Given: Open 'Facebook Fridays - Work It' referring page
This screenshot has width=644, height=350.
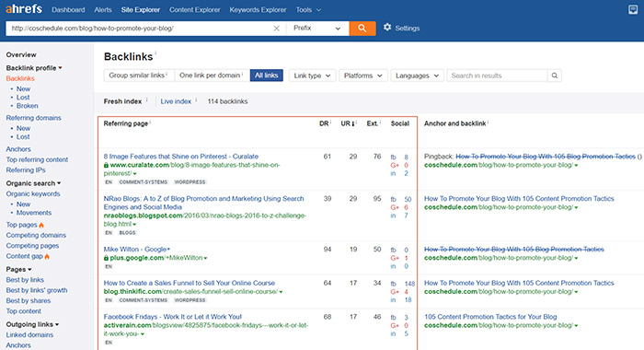Looking at the screenshot, I should [173, 317].
